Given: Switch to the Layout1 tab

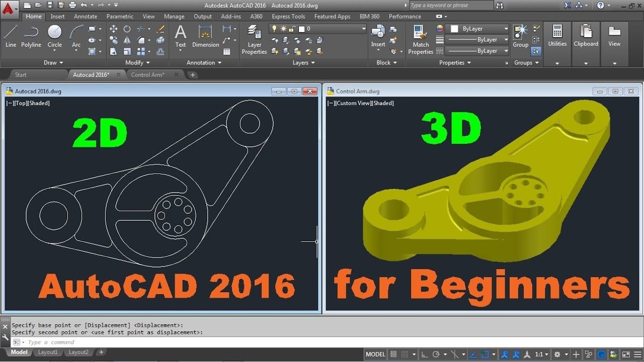Looking at the screenshot, I should tap(48, 352).
